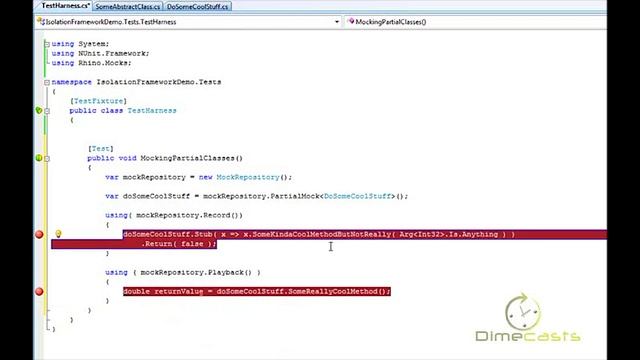Click the MockRepository type name
Viewport: 640px width, 360px height.
click(x=248, y=177)
